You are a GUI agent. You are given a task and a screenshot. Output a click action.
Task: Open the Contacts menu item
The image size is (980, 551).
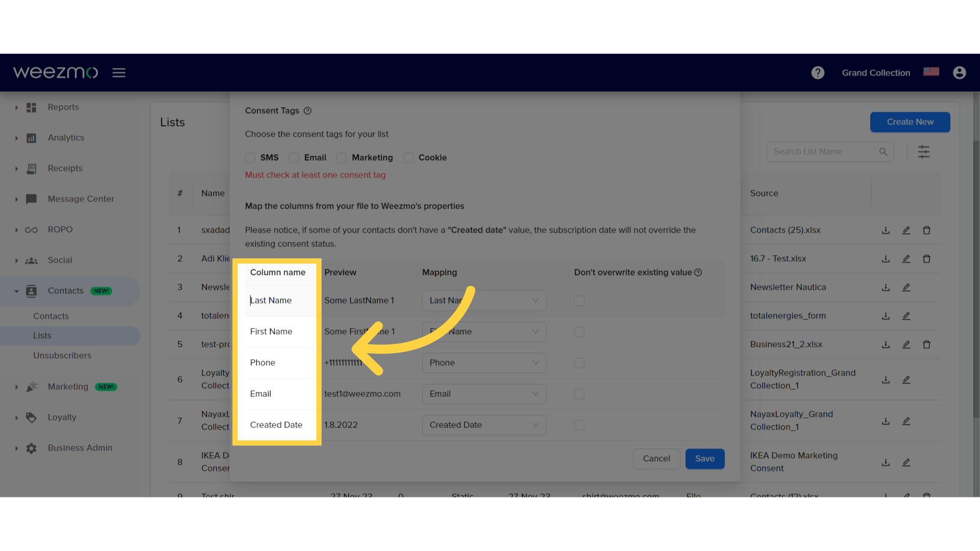65,291
